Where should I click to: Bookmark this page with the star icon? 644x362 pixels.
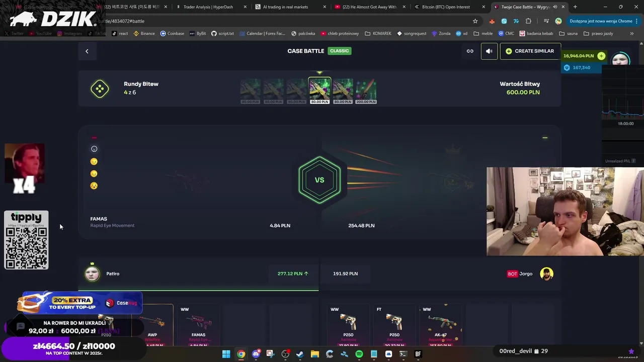(x=475, y=21)
